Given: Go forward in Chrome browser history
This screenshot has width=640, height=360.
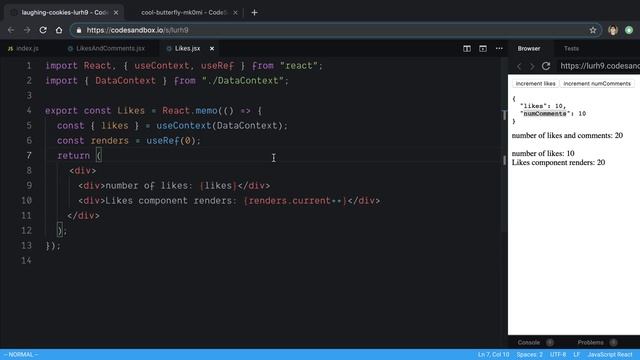Looking at the screenshot, I should pyautogui.click(x=27, y=30).
